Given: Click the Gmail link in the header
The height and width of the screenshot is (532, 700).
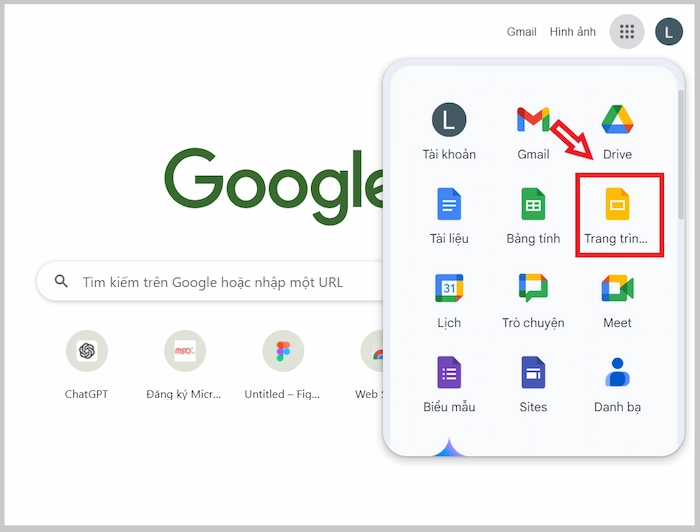Looking at the screenshot, I should [x=521, y=32].
